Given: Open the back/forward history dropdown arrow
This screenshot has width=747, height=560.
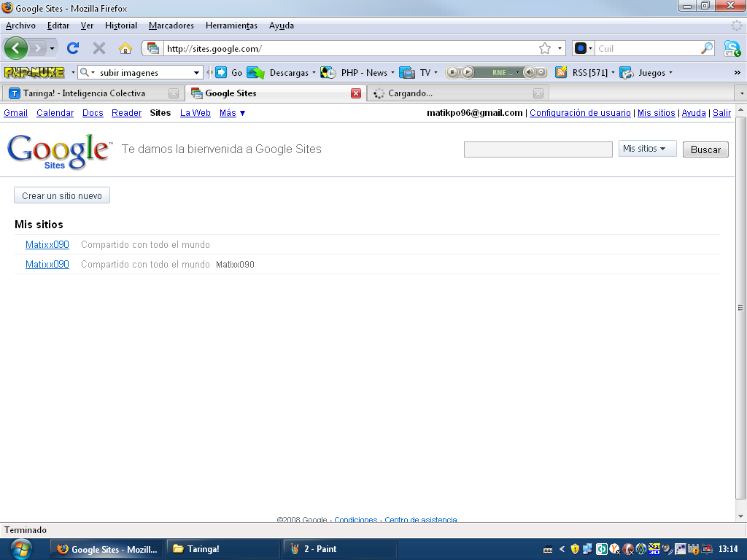Looking at the screenshot, I should coord(52,49).
